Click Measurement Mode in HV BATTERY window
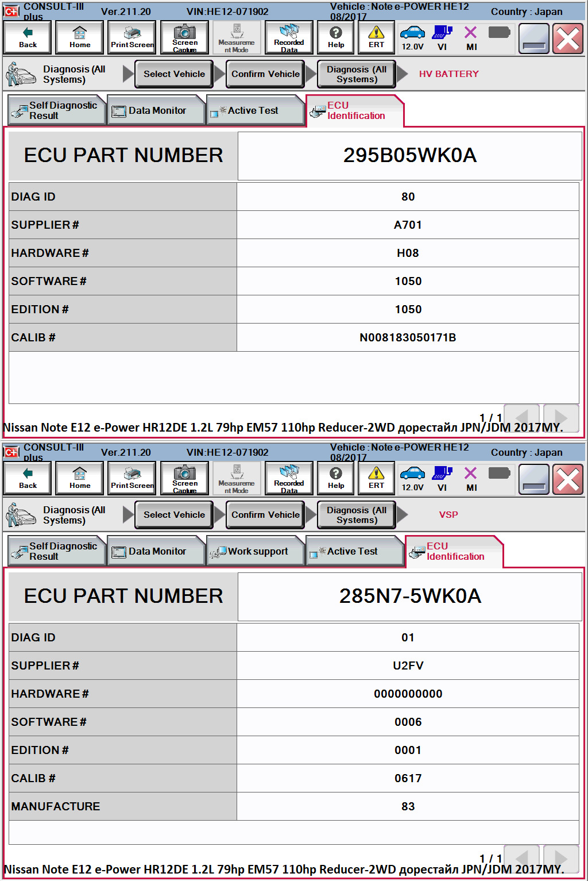 click(x=237, y=37)
